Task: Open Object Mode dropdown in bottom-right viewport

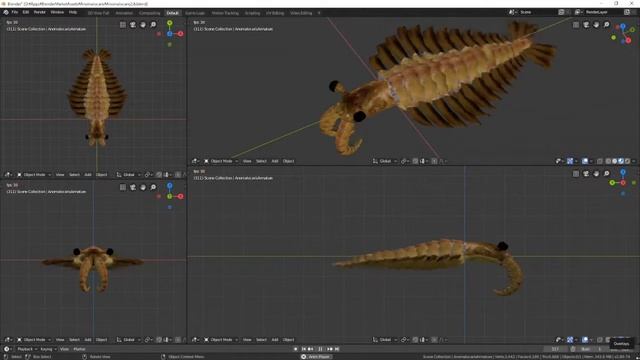Action: tap(221, 340)
